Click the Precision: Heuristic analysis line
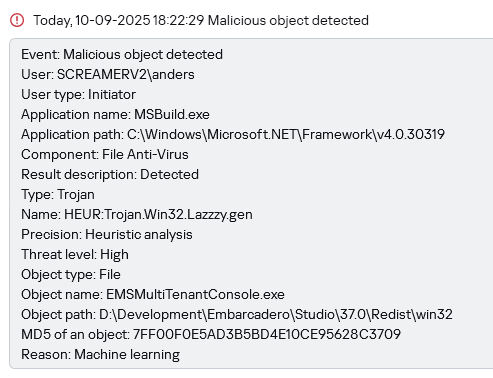 tap(107, 234)
